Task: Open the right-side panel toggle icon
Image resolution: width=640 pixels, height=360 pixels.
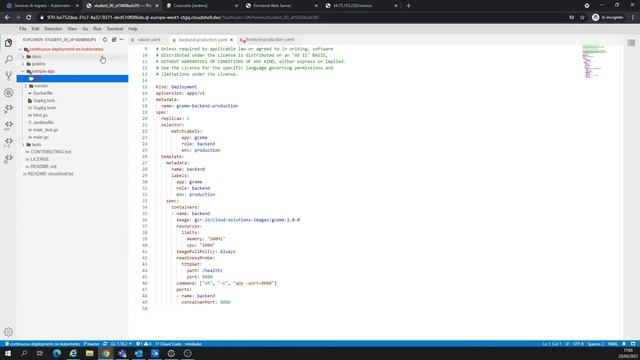Action: 631,43
